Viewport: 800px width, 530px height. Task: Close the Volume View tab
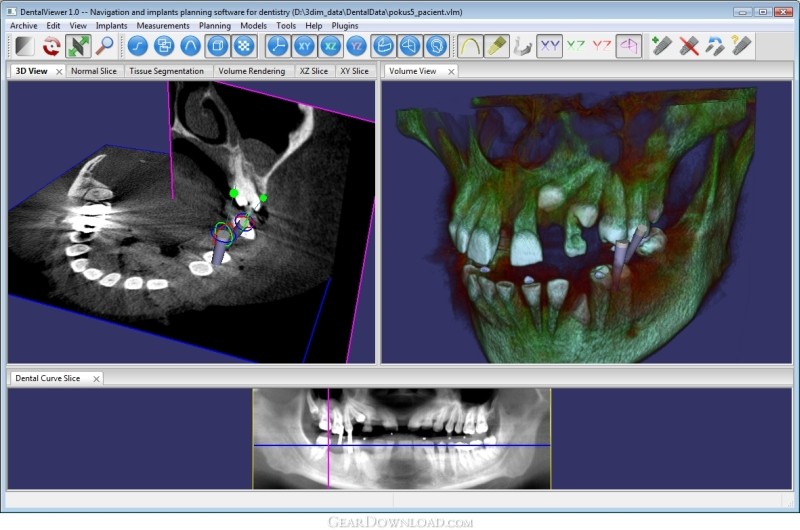[451, 72]
